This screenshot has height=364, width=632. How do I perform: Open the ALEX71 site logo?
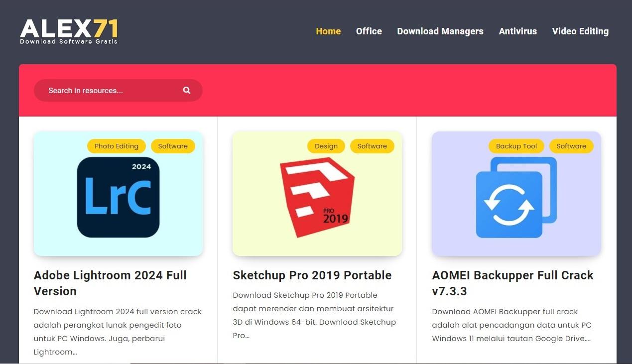pyautogui.click(x=69, y=31)
